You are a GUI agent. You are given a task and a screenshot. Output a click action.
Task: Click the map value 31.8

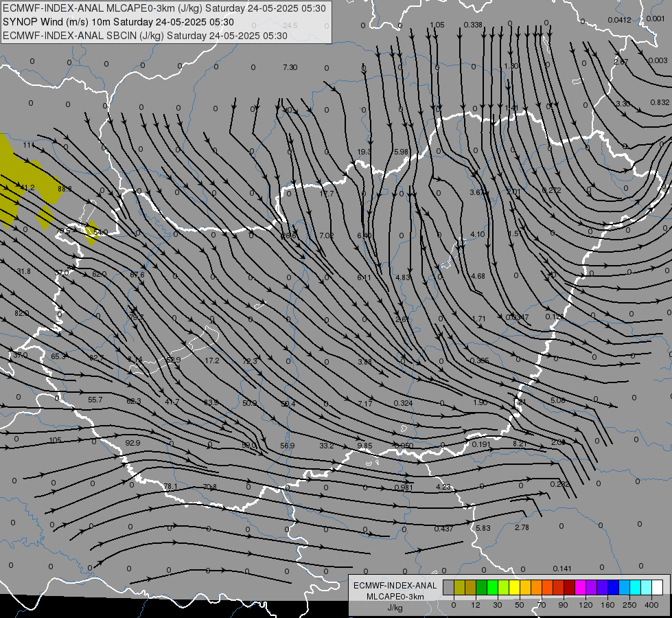(23, 271)
